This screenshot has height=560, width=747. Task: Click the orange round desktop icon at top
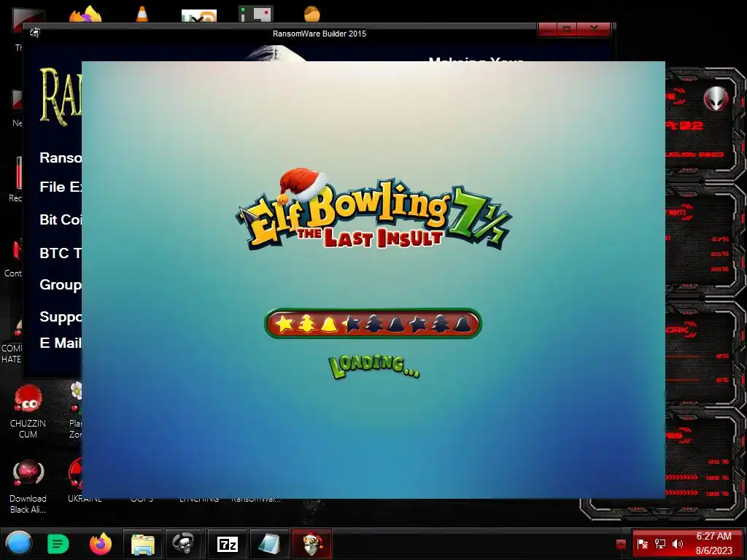312,15
